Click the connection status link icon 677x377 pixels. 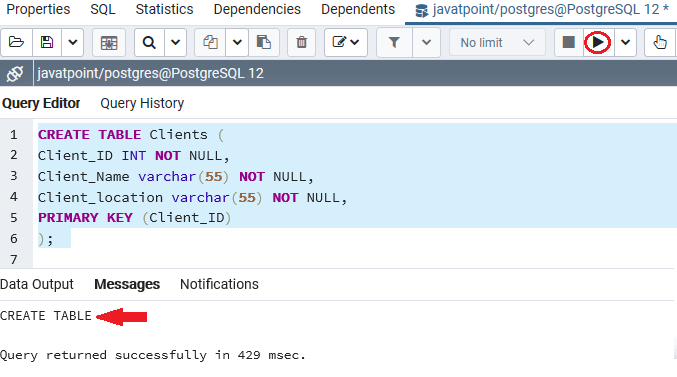tap(15, 73)
